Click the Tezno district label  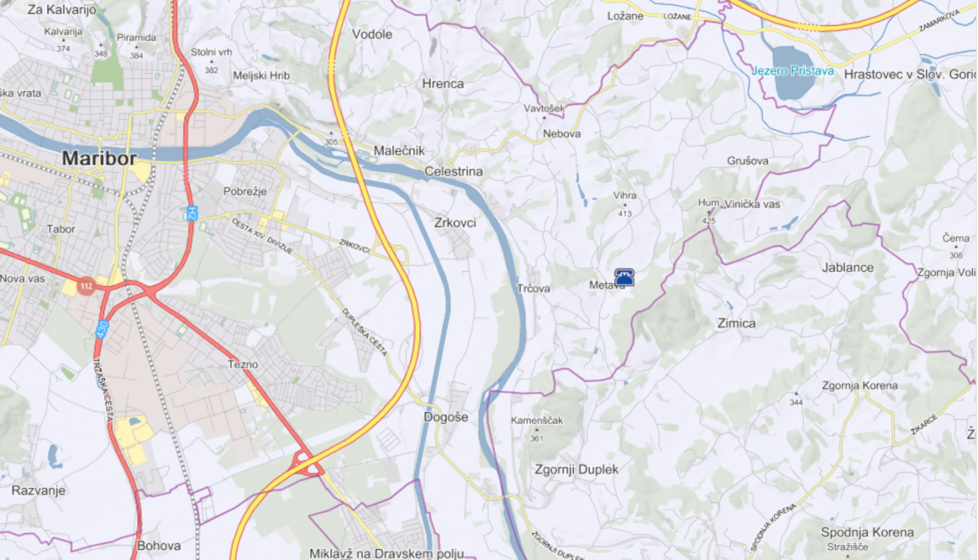point(243,364)
